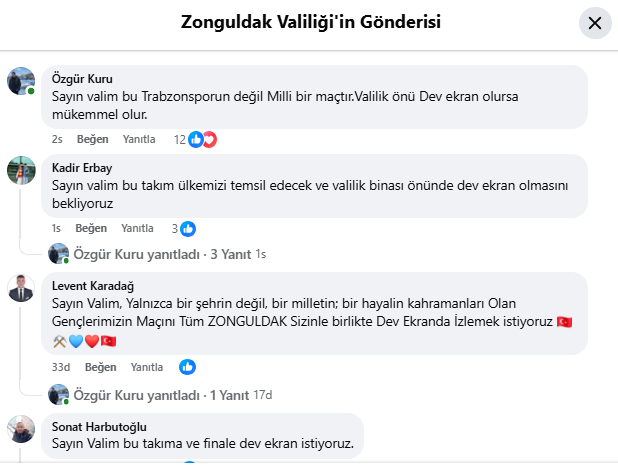Reply to Levent Karadağ's comment
The height and width of the screenshot is (473, 618).
coord(146,366)
